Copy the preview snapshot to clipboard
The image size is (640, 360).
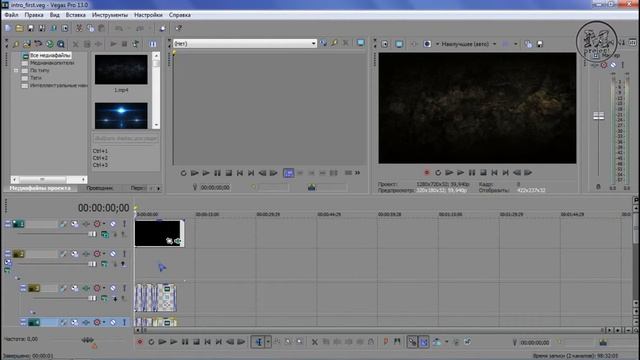(528, 44)
